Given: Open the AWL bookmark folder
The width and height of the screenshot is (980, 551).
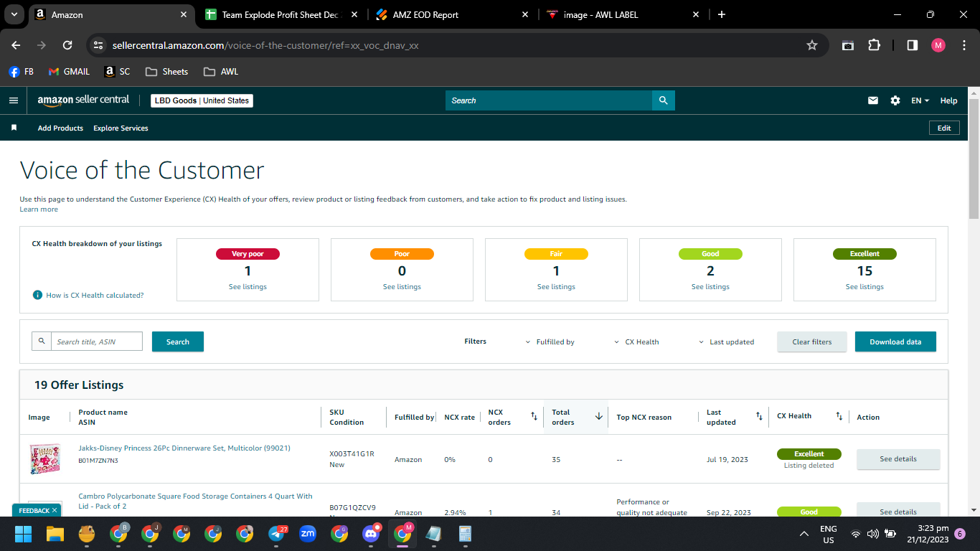Looking at the screenshot, I should 221,72.
